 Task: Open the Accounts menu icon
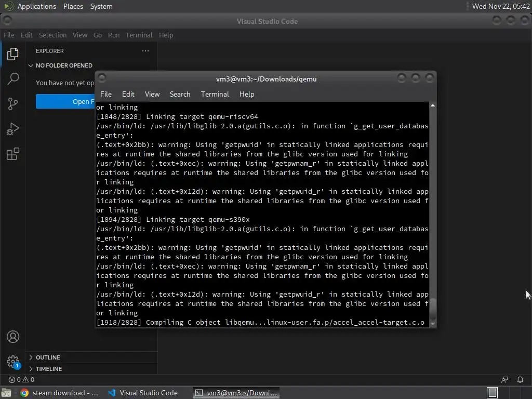[13, 337]
